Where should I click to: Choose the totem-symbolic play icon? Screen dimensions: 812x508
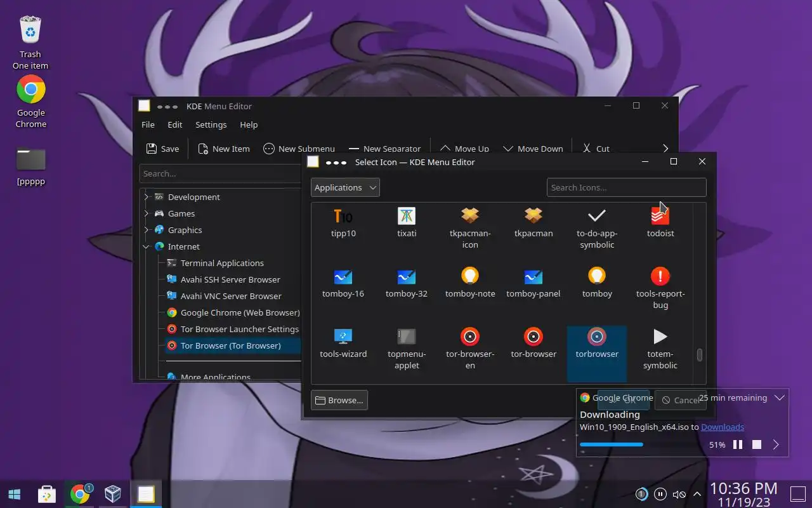[660, 337]
